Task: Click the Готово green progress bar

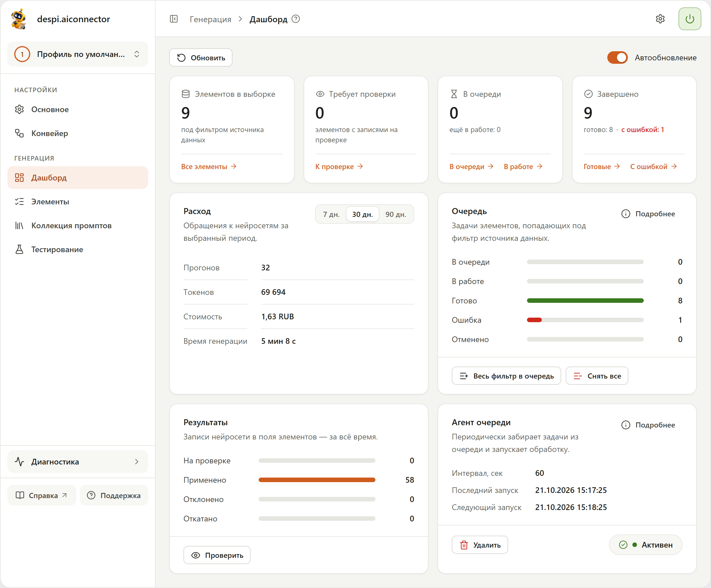Action: pyautogui.click(x=585, y=301)
